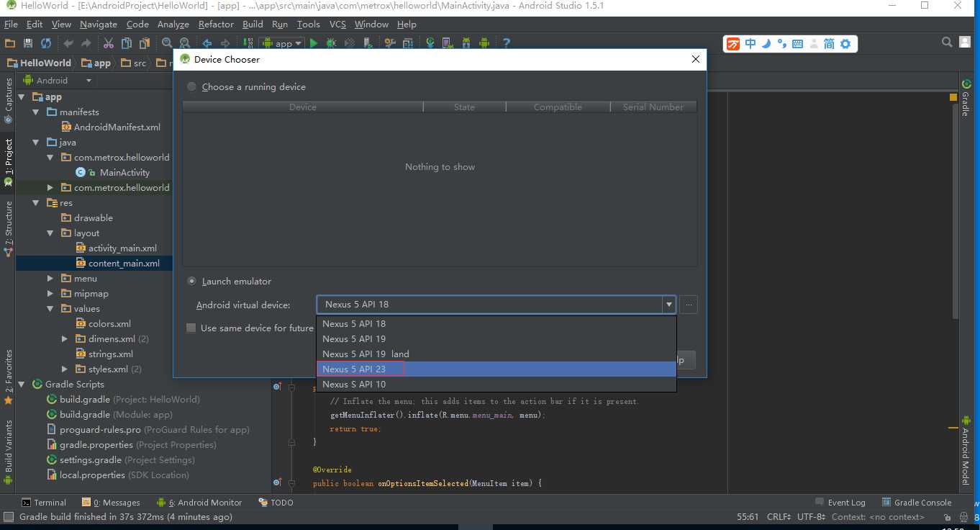Click the Project Structure toolbar icon

pyautogui.click(x=408, y=43)
